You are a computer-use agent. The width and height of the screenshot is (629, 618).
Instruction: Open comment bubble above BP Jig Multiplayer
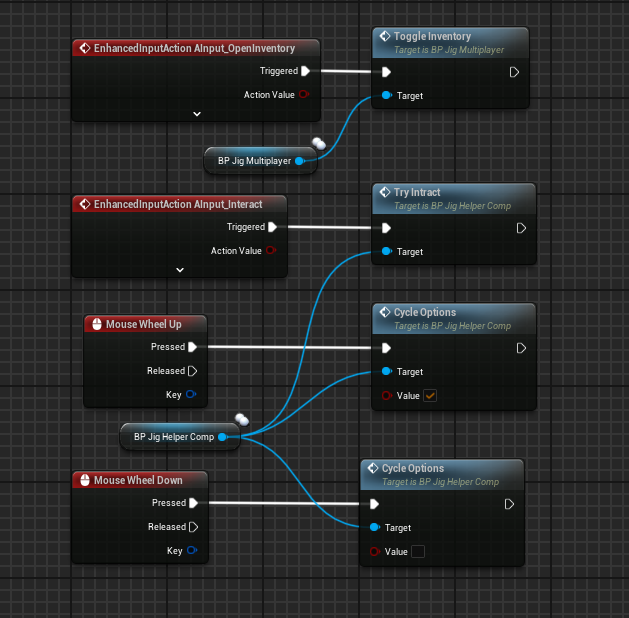pos(319,143)
